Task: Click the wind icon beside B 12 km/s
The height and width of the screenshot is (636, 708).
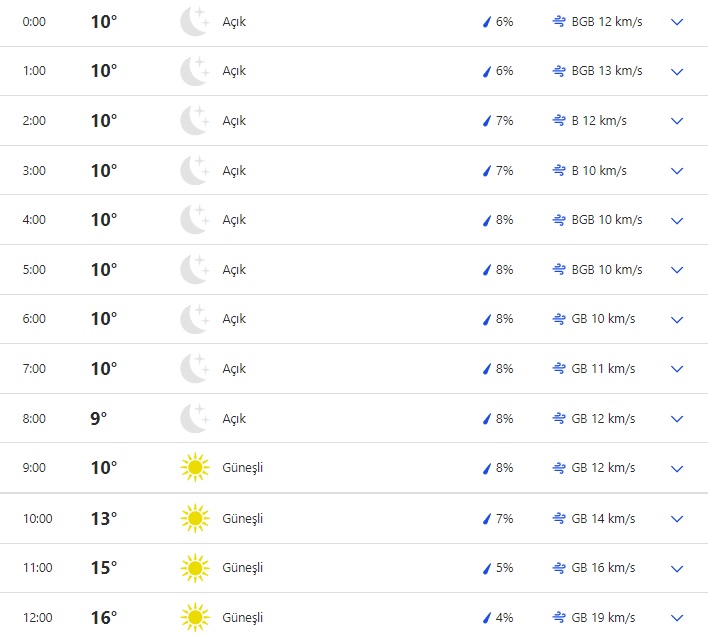Action: [x=559, y=121]
